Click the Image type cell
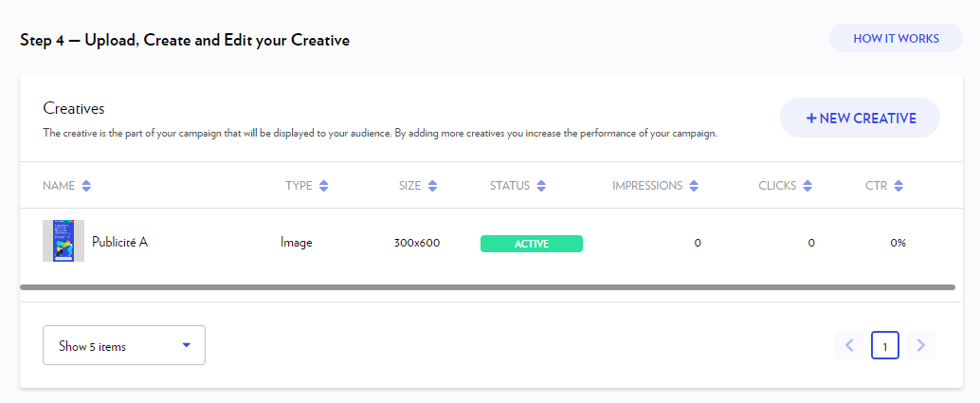Image resolution: width=980 pixels, height=403 pixels. [296, 243]
